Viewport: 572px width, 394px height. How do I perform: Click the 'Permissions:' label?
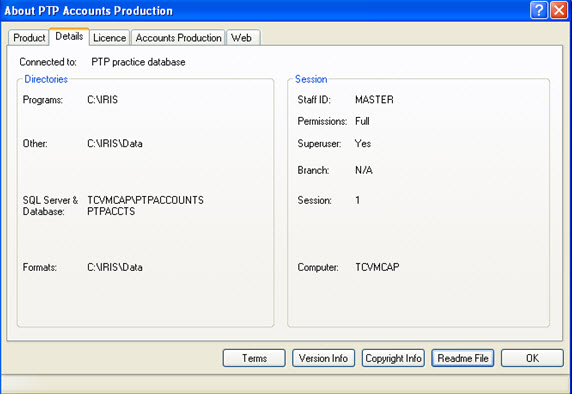pos(322,121)
